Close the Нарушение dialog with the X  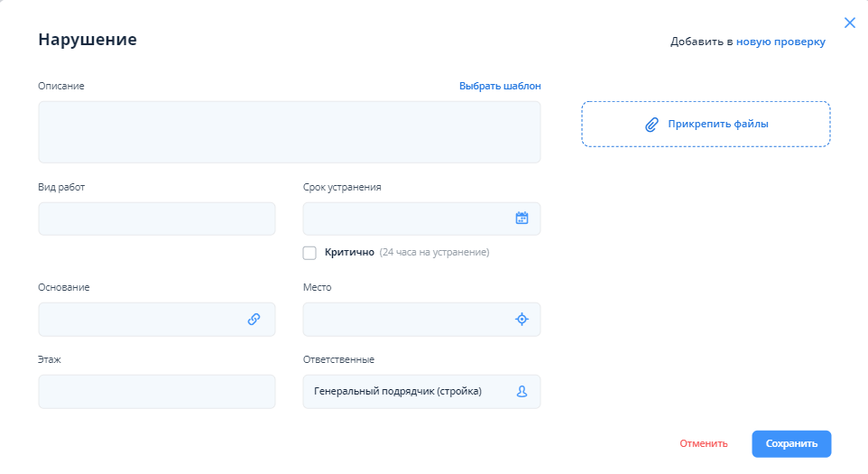(849, 23)
